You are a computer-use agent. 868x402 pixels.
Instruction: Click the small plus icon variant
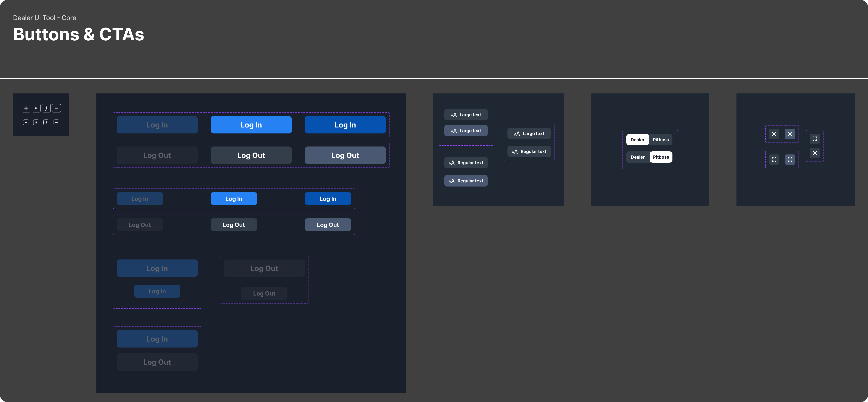click(26, 122)
